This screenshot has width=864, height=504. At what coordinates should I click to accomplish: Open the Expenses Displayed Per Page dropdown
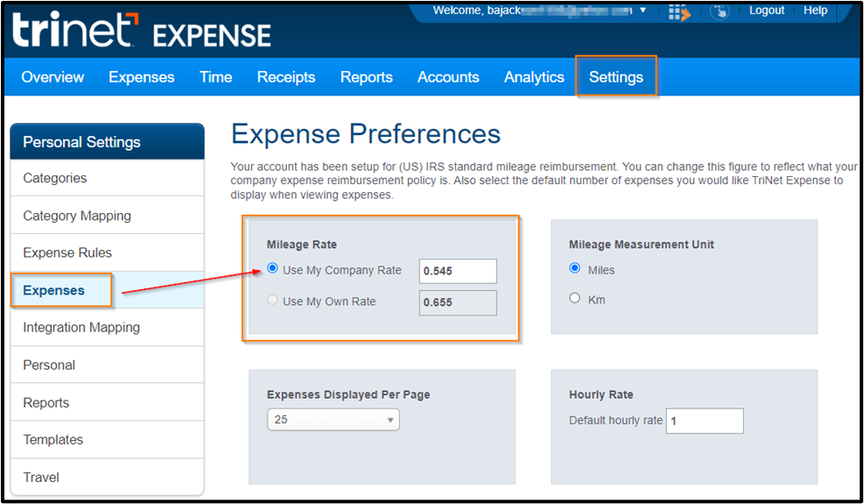pyautogui.click(x=333, y=420)
